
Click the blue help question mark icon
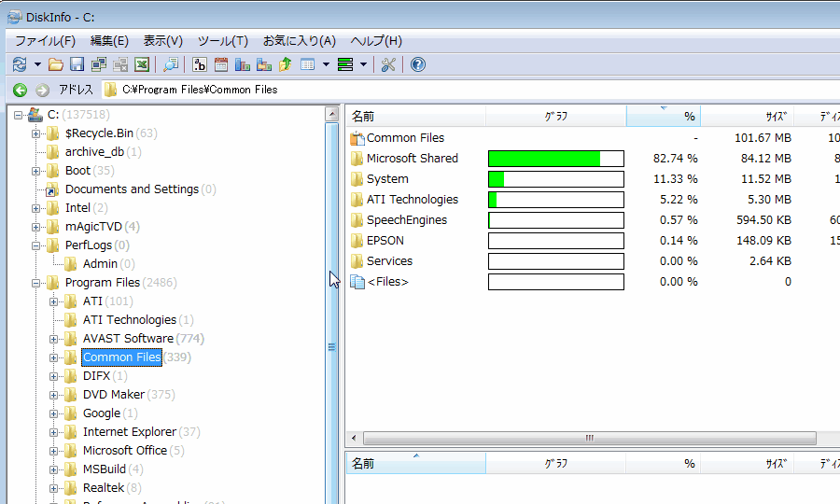click(418, 64)
